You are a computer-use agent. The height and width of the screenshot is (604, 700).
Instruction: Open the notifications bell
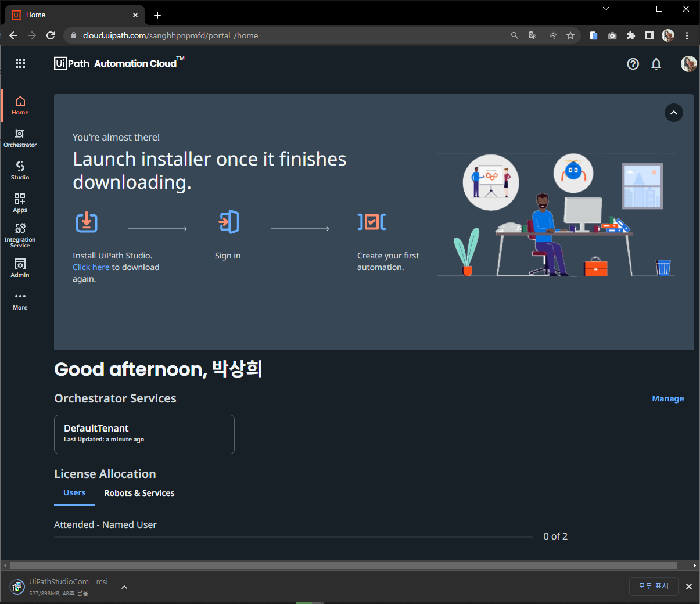click(656, 64)
